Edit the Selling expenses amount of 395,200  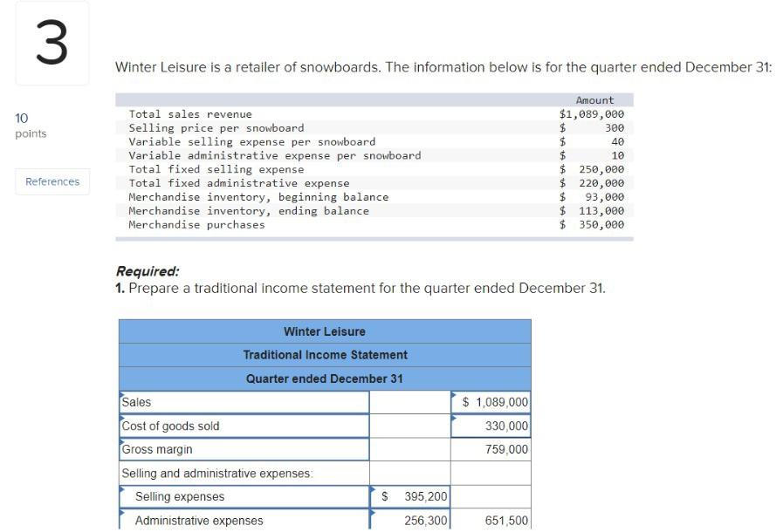tap(410, 495)
